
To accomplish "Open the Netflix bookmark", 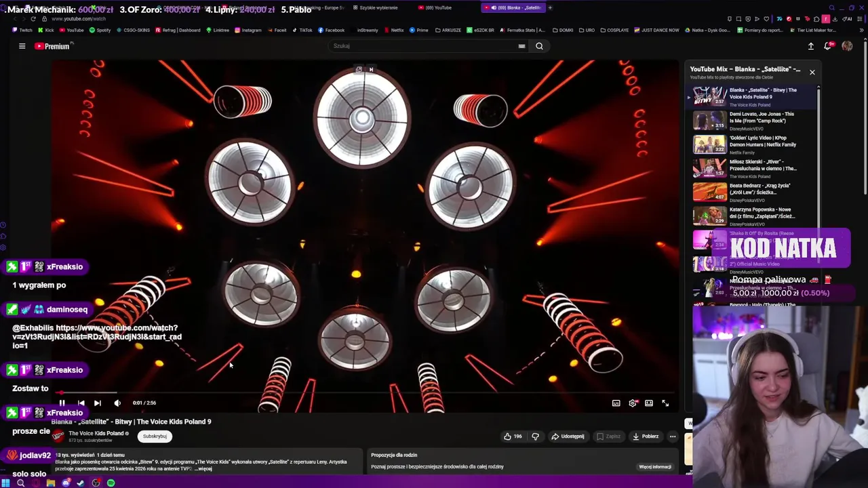I will pos(394,30).
